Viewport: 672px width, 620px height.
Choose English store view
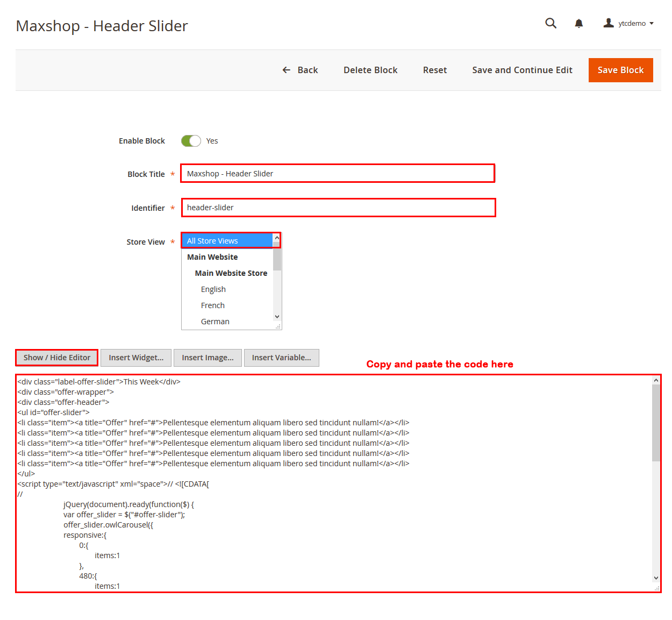pyautogui.click(x=213, y=289)
